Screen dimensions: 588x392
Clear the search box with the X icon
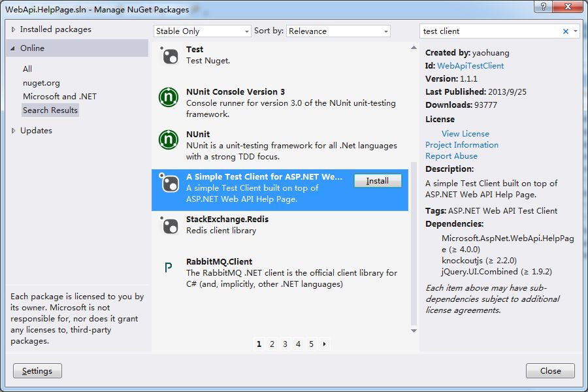566,31
